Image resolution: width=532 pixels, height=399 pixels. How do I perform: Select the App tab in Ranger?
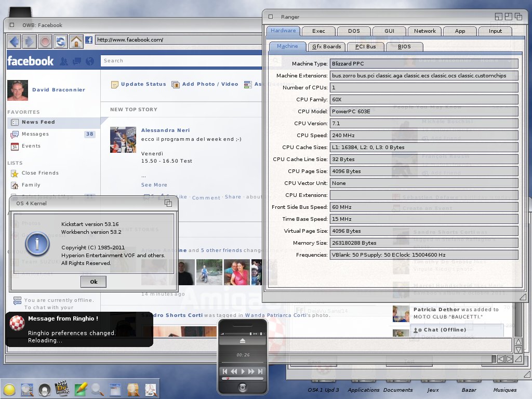click(x=460, y=31)
